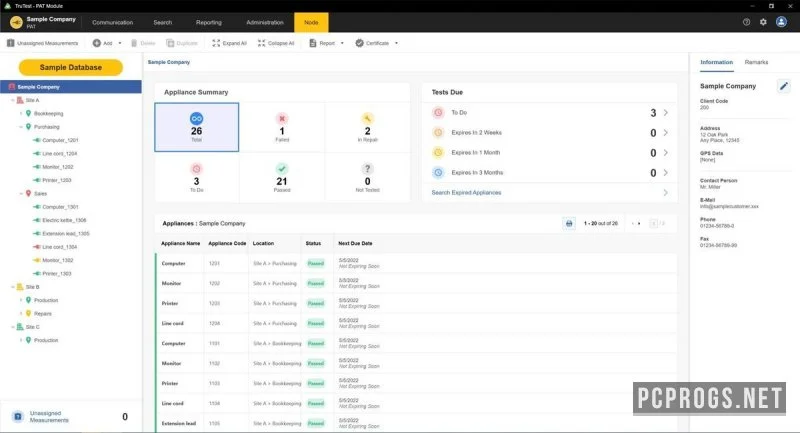Collapse the Site C tree node

pyautogui.click(x=13, y=327)
